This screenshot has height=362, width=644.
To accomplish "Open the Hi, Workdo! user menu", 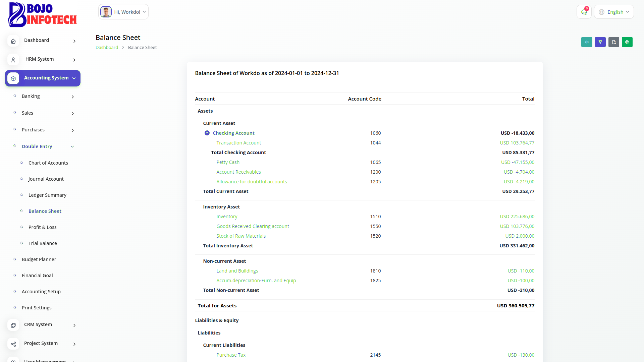I will pyautogui.click(x=123, y=12).
